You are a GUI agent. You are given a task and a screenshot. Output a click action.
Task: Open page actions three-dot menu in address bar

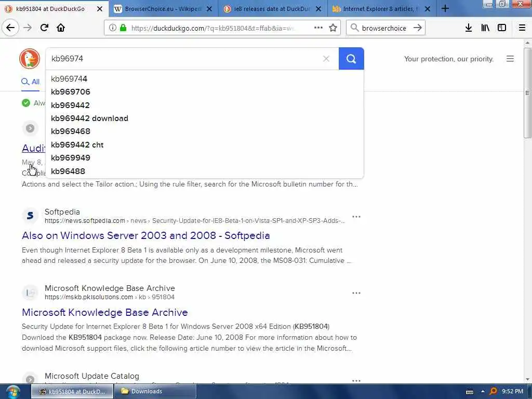318,28
